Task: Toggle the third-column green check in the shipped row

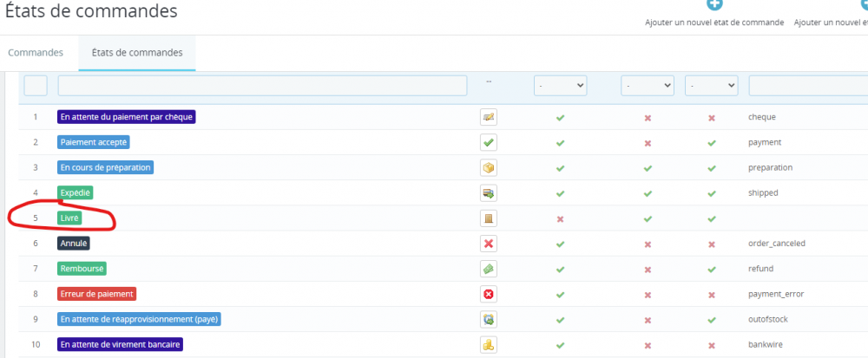Action: pyautogui.click(x=712, y=193)
